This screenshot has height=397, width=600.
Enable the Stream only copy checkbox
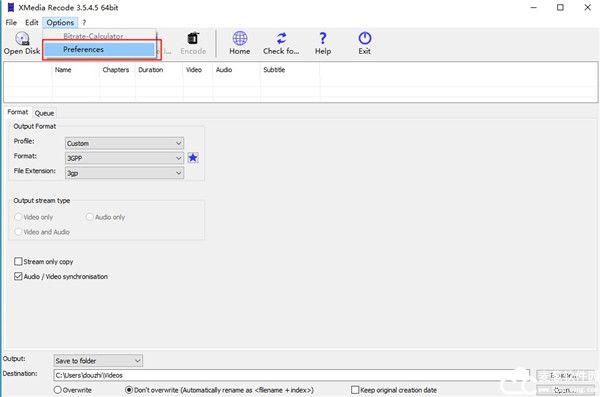[18, 261]
